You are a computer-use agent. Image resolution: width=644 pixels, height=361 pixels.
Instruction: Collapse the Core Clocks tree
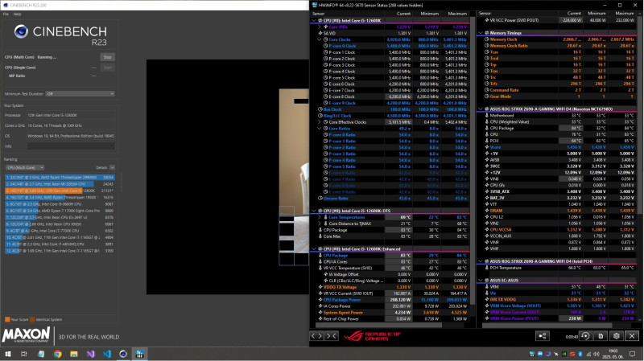pyautogui.click(x=320, y=39)
